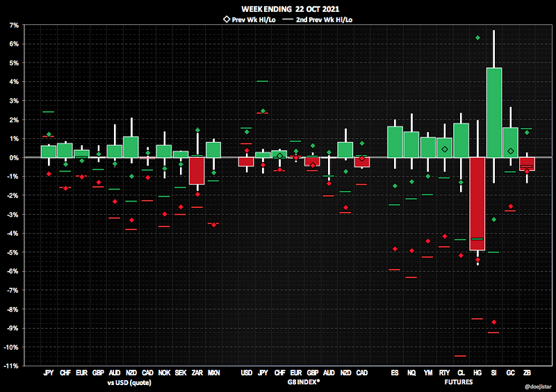Click the EUR axis label in the vs USD group
The width and height of the screenshot is (556, 392).
[x=81, y=373]
